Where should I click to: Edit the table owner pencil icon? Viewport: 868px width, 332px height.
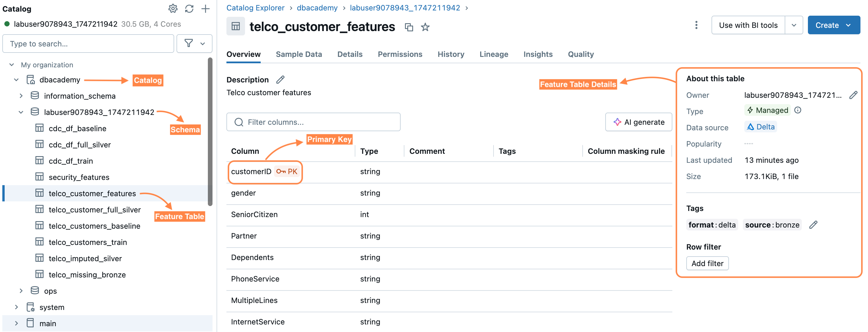click(853, 95)
